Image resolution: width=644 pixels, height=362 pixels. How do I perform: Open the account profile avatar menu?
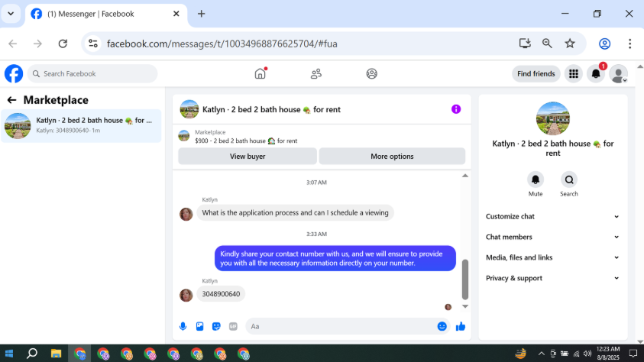618,74
